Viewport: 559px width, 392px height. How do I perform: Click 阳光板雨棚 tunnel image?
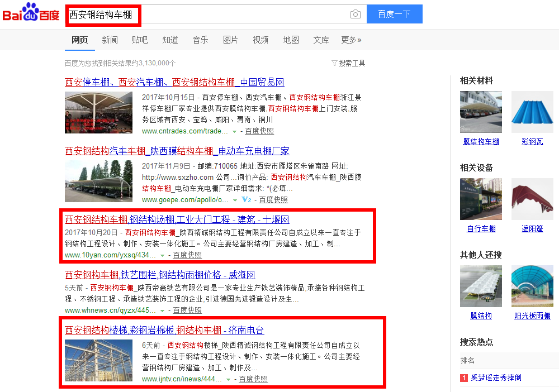532,286
